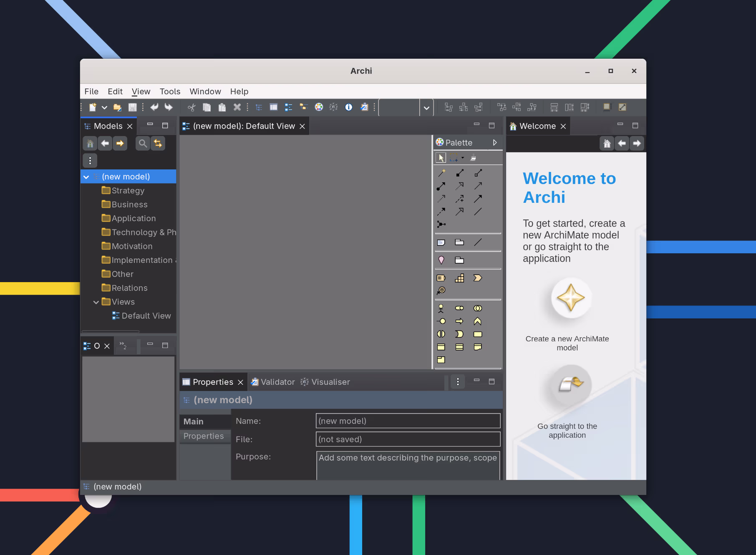Toggle the Properties view toolbar icon
756x555 pixels.
tap(274, 107)
